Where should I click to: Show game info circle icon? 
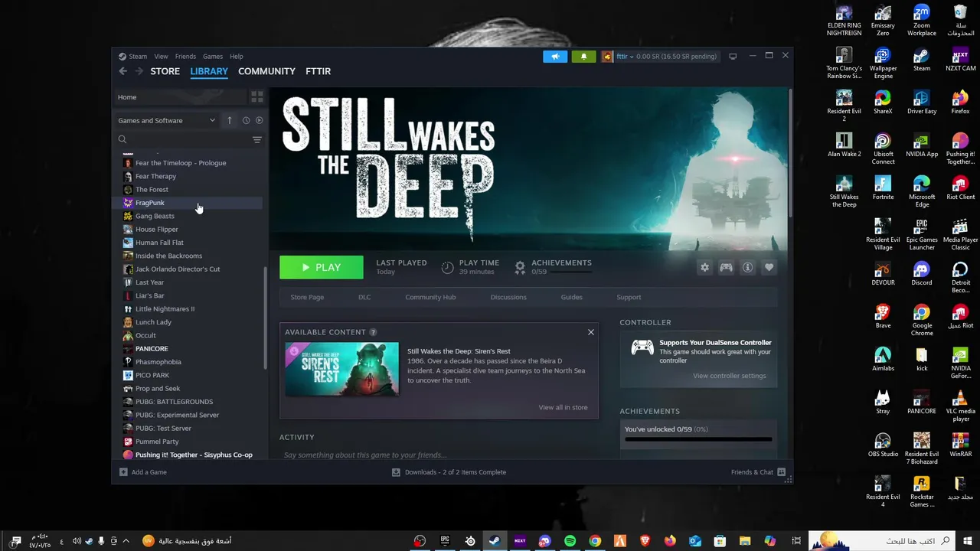[x=747, y=267]
